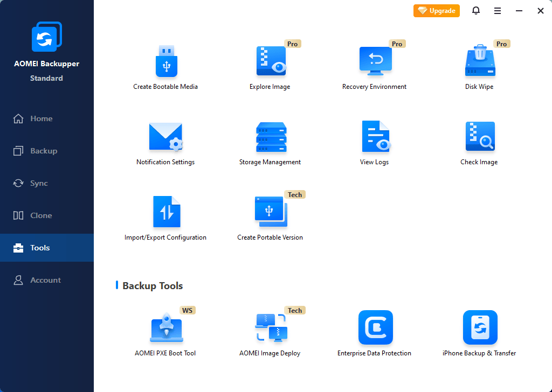
Task: Click the Pro badge on Recovery Environment
Action: (397, 44)
